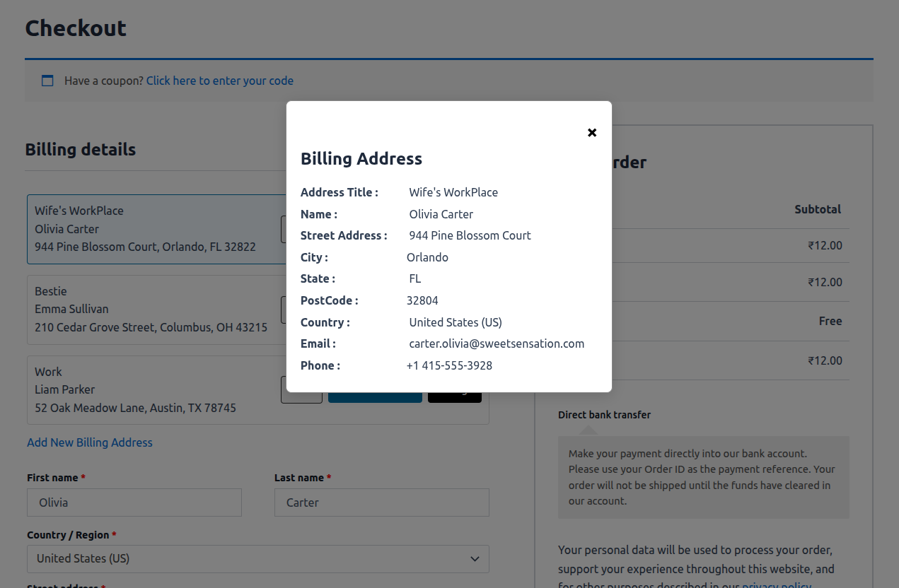Open the Country/Region dropdown
Viewport: 899px width, 588px height.
point(257,559)
